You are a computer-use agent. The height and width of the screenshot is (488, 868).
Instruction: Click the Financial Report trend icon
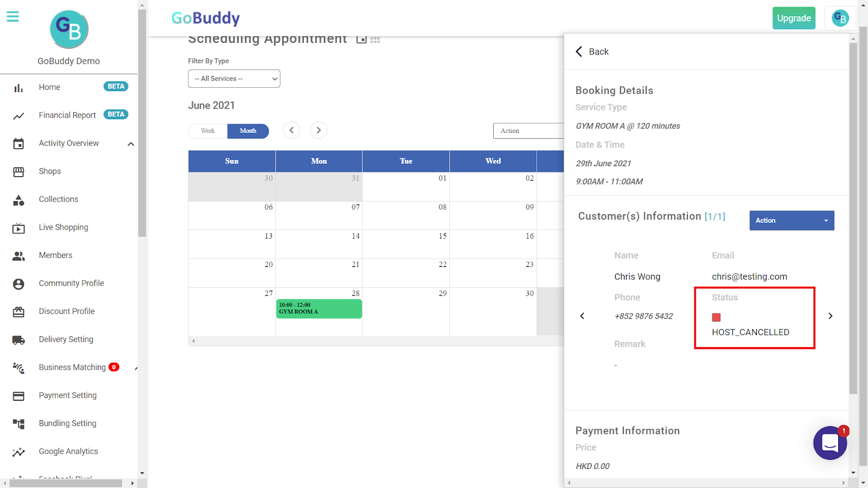pyautogui.click(x=18, y=116)
